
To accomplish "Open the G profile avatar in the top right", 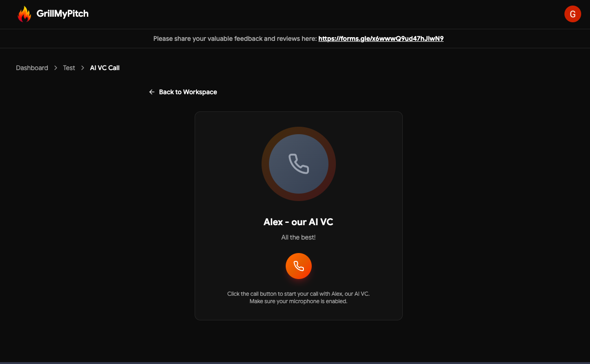I will tap(572, 14).
